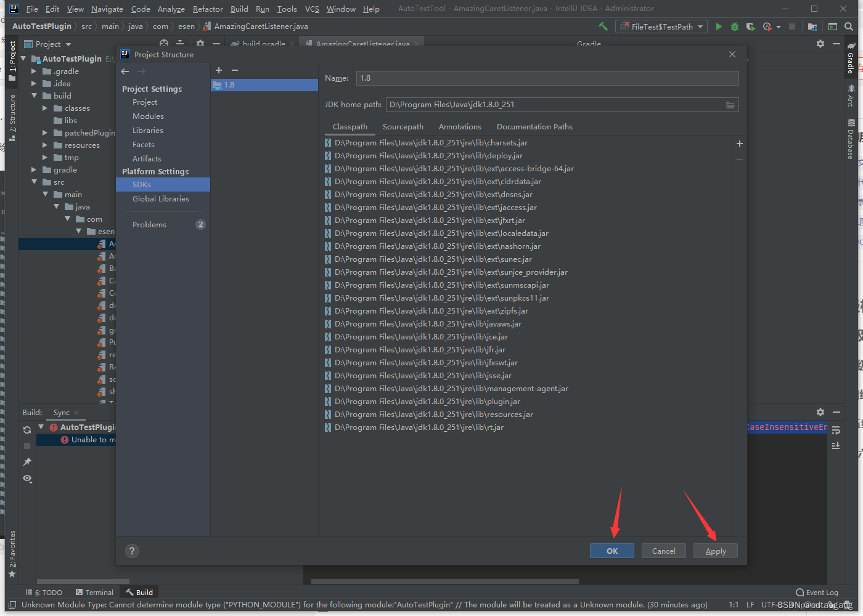Run with coverage shield icon
The image size is (863, 616).
(750, 26)
